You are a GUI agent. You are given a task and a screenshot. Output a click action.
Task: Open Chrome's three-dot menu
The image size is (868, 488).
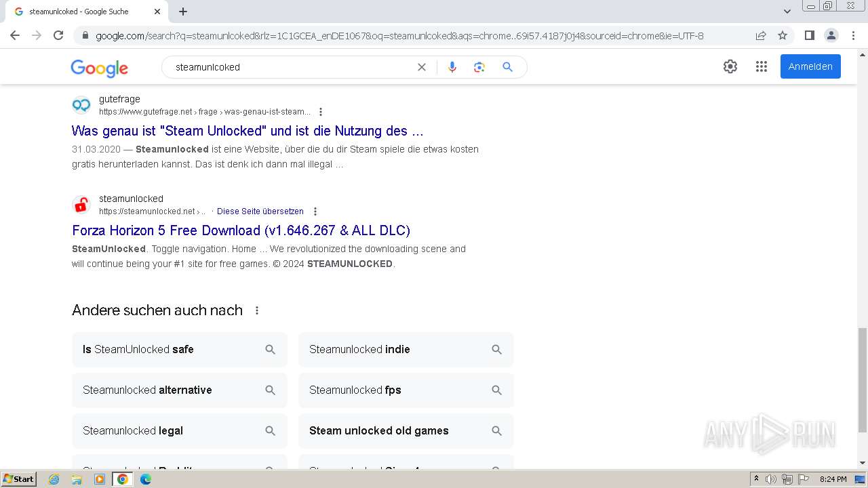pos(853,35)
